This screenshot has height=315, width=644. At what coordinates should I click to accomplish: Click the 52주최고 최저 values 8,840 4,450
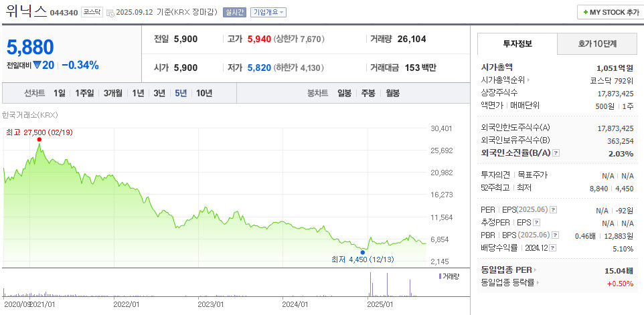612,189
